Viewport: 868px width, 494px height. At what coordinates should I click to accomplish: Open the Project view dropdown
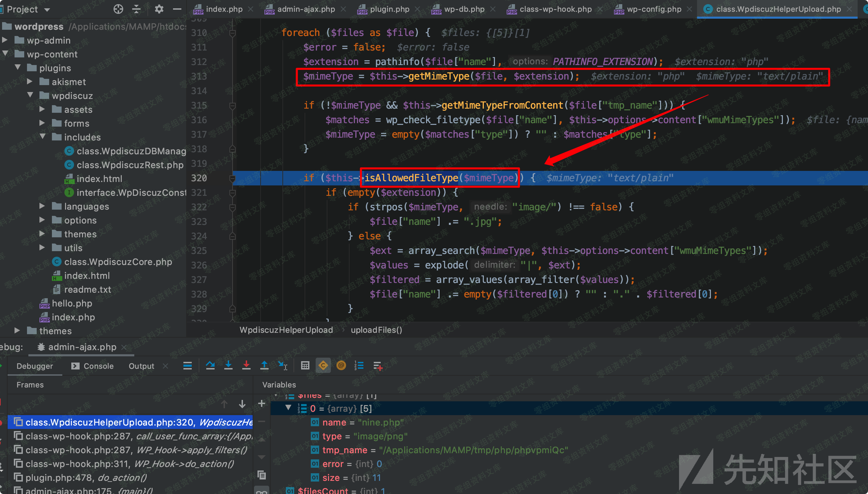[47, 10]
